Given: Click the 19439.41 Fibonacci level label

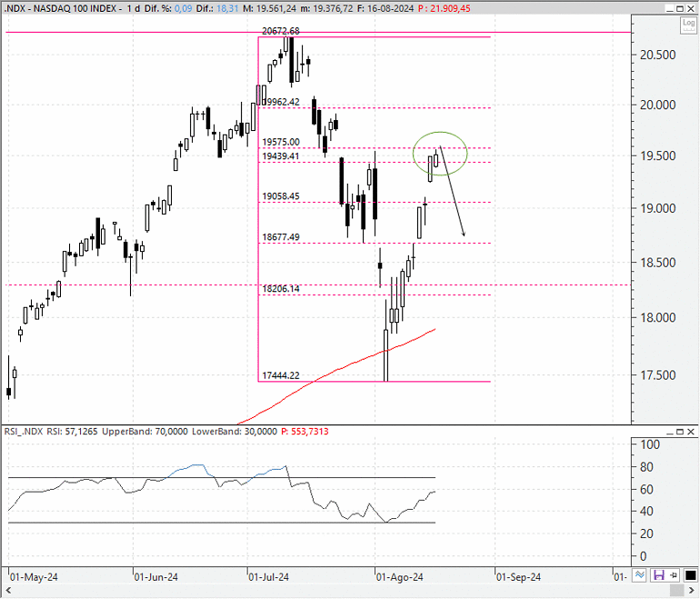Looking at the screenshot, I should point(281,155).
